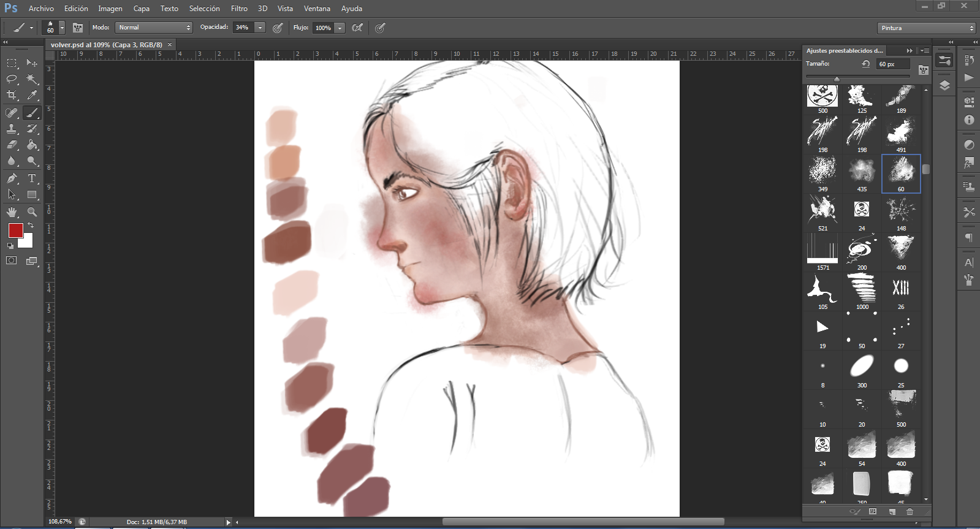
Task: Open the Styles fx panel icon
Action: 969,163
